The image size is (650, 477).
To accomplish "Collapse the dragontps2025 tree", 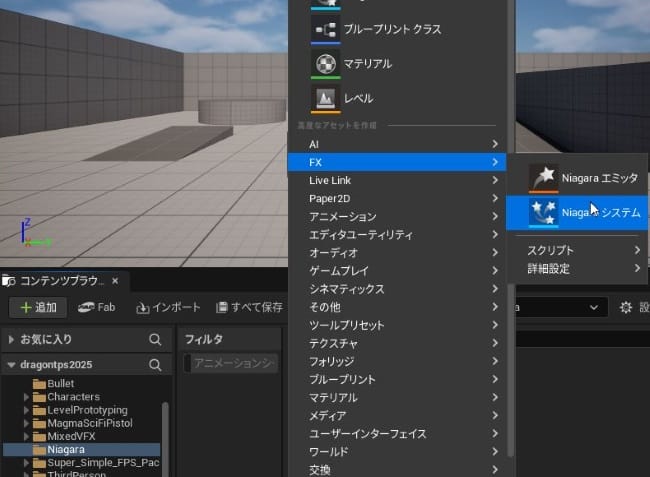I will (11, 365).
